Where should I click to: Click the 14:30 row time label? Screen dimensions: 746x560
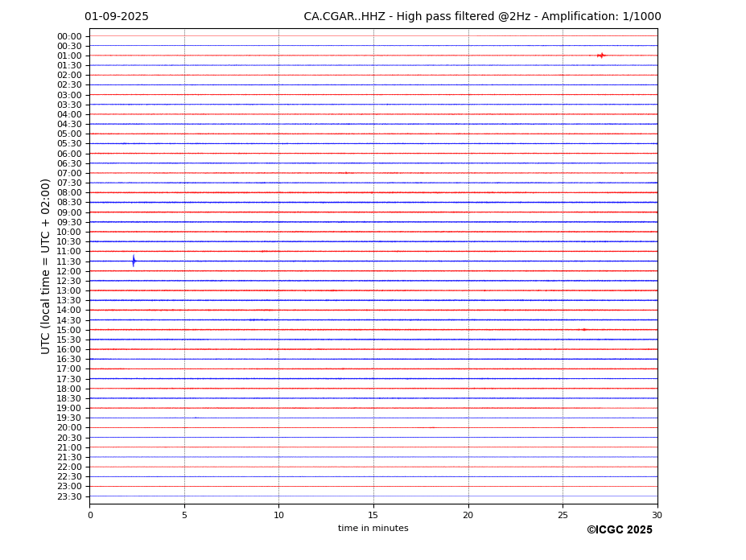coord(69,320)
